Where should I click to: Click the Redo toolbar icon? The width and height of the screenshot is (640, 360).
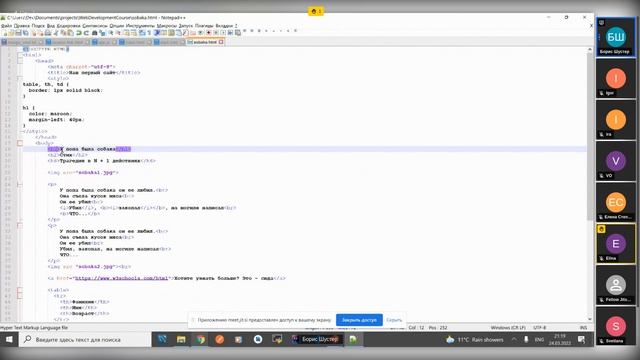[x=86, y=33]
